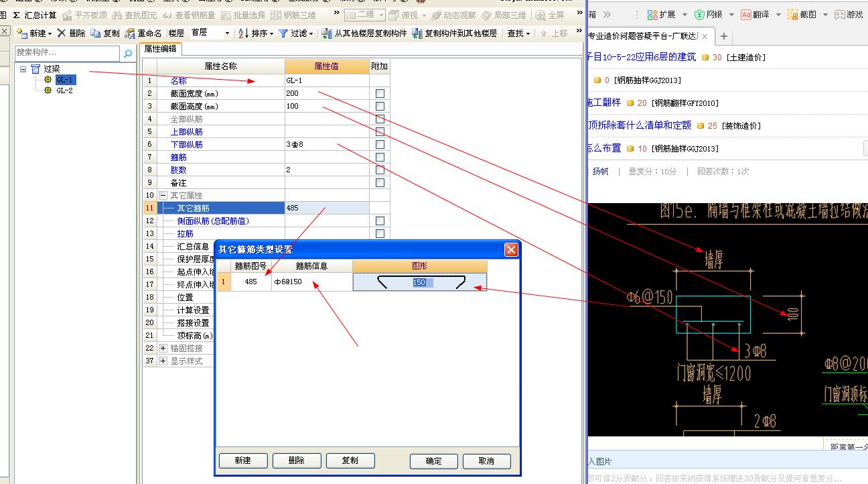Click GL-2 gear icon in tree
The width and height of the screenshot is (868, 484).
(48, 90)
